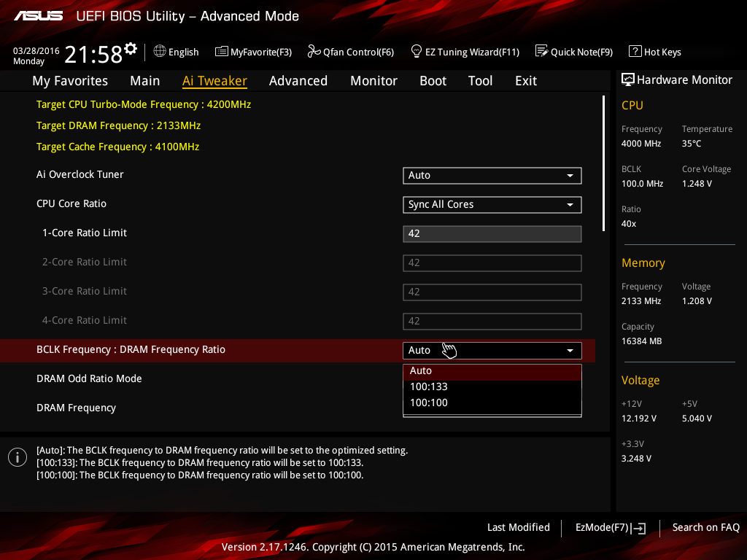Click the 1-Core Ratio Limit input field

coord(492,234)
